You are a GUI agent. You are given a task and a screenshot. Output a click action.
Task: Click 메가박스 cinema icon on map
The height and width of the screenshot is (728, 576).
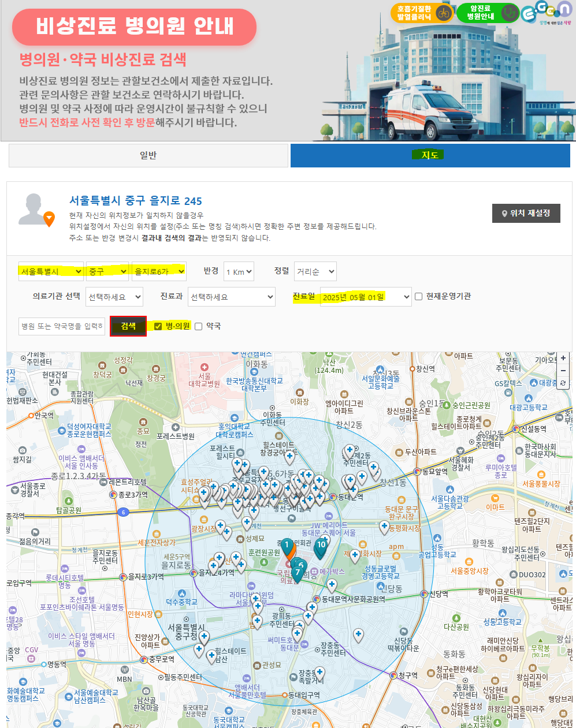click(314, 572)
